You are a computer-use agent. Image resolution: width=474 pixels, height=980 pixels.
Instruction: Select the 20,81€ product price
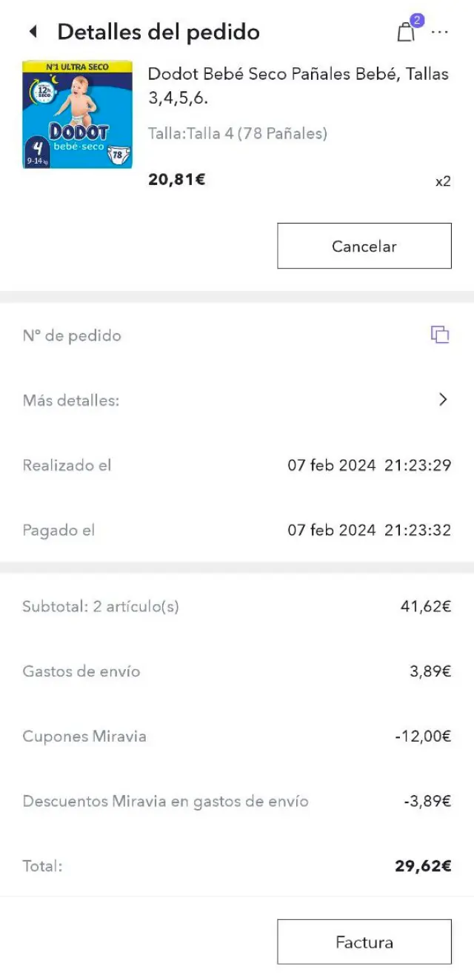177,178
